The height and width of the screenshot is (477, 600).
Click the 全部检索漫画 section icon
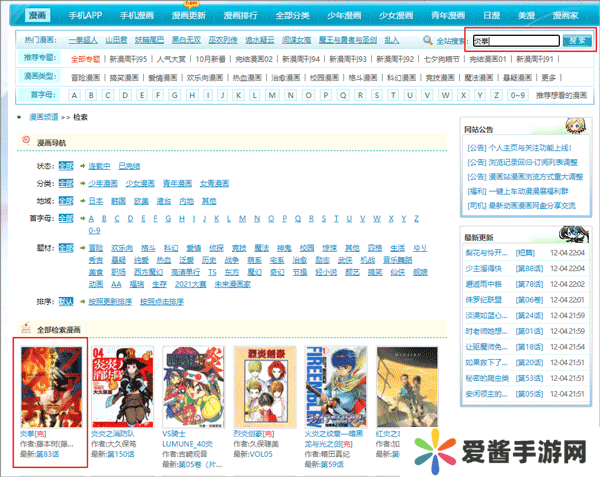(x=25, y=328)
